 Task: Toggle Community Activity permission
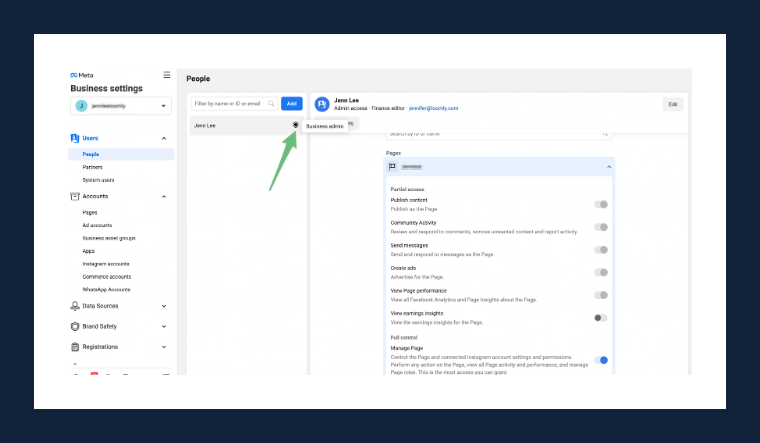(601, 227)
